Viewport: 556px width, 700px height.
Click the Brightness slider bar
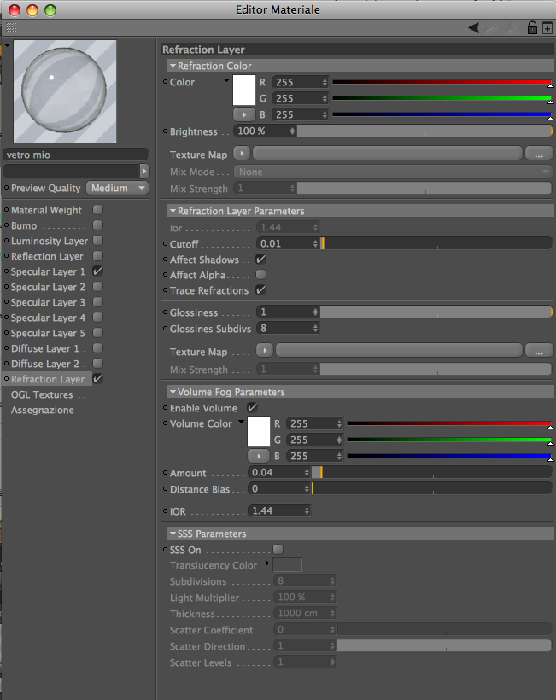pyautogui.click(x=425, y=131)
